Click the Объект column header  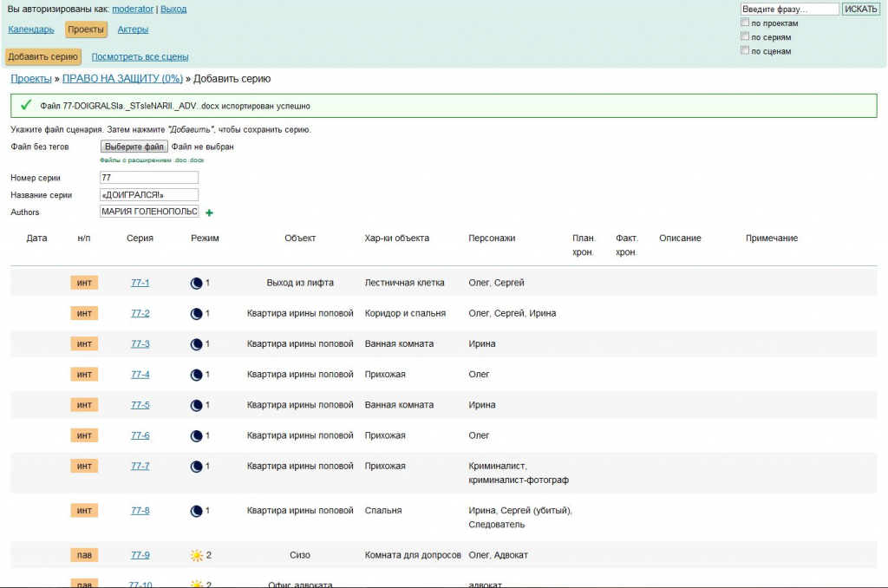[300, 238]
